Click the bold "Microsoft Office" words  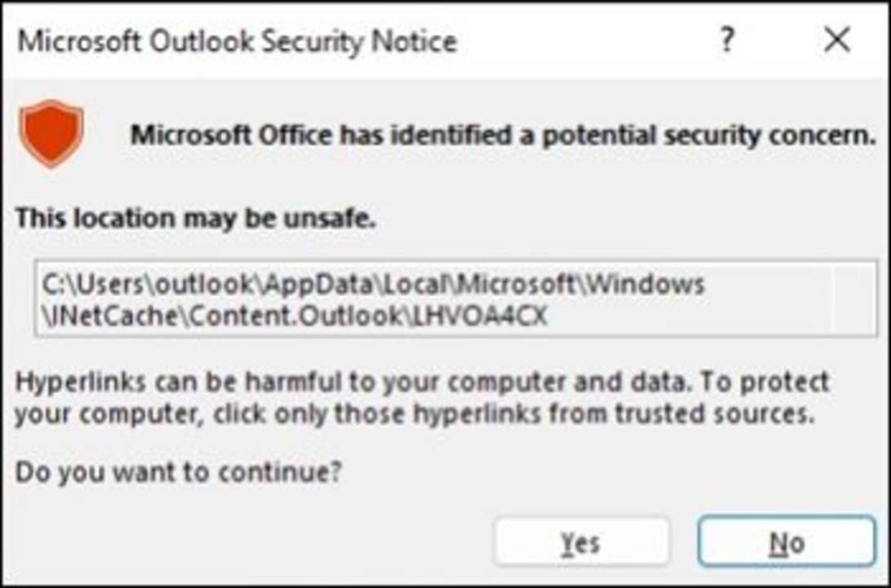[233, 135]
